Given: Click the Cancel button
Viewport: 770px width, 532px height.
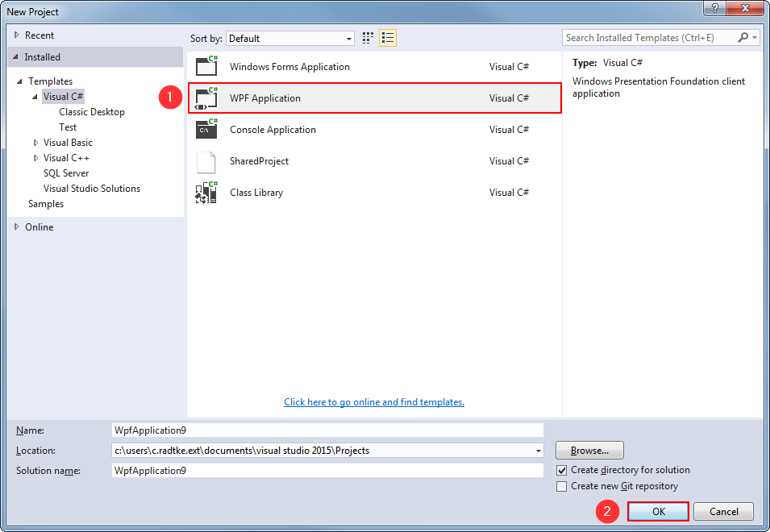Looking at the screenshot, I should point(723,511).
